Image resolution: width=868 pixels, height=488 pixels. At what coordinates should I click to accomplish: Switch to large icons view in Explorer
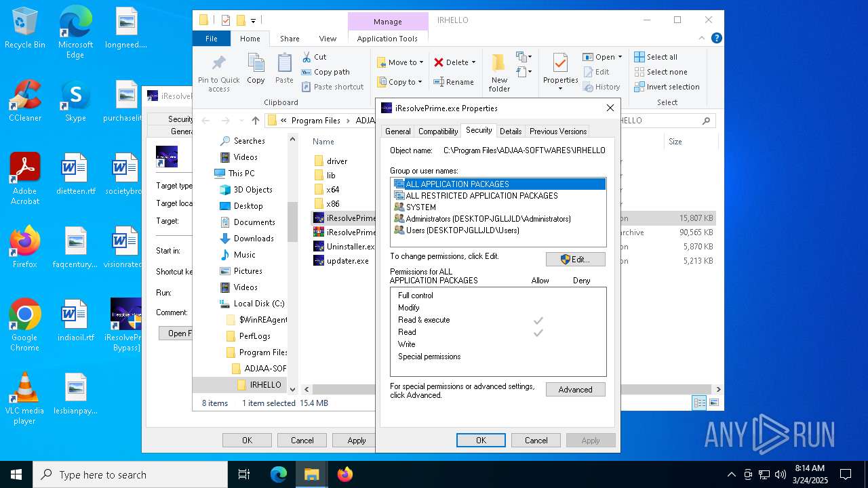[x=713, y=403]
